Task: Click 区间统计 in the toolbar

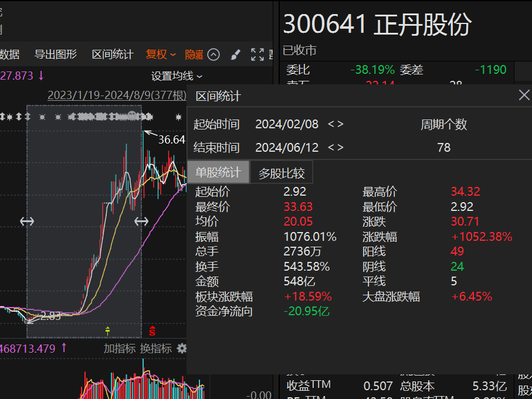Action: pyautogui.click(x=113, y=54)
